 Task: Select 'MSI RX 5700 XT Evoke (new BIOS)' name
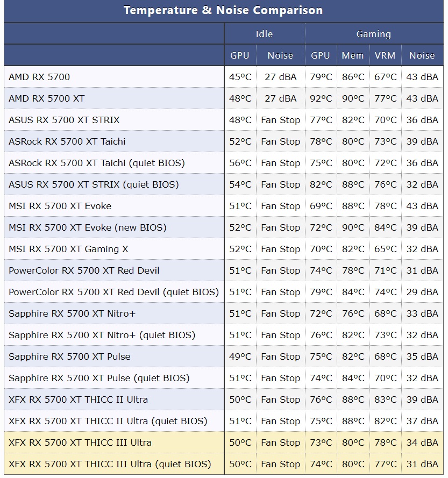click(x=88, y=227)
